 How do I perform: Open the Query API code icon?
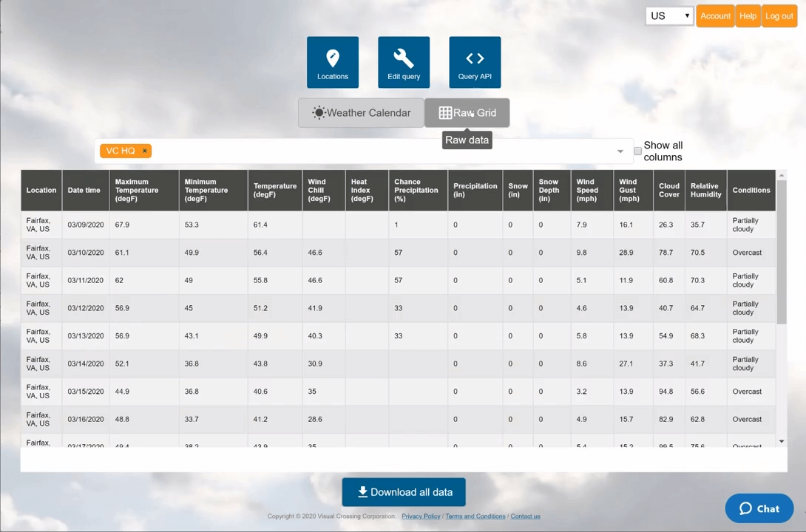pos(475,58)
